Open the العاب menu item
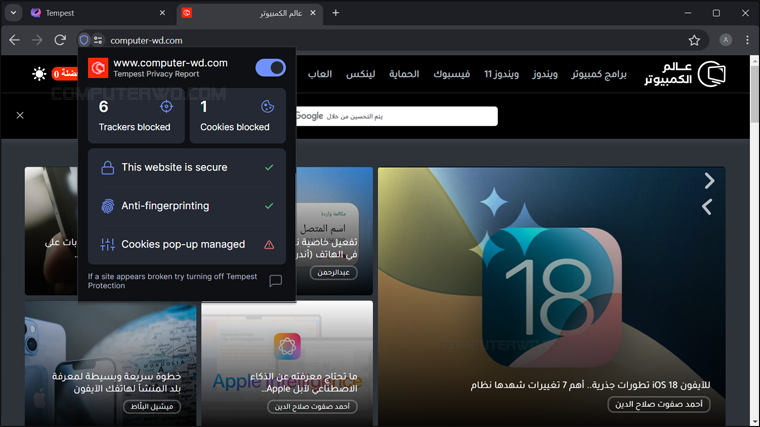The width and height of the screenshot is (760, 427). coord(320,74)
